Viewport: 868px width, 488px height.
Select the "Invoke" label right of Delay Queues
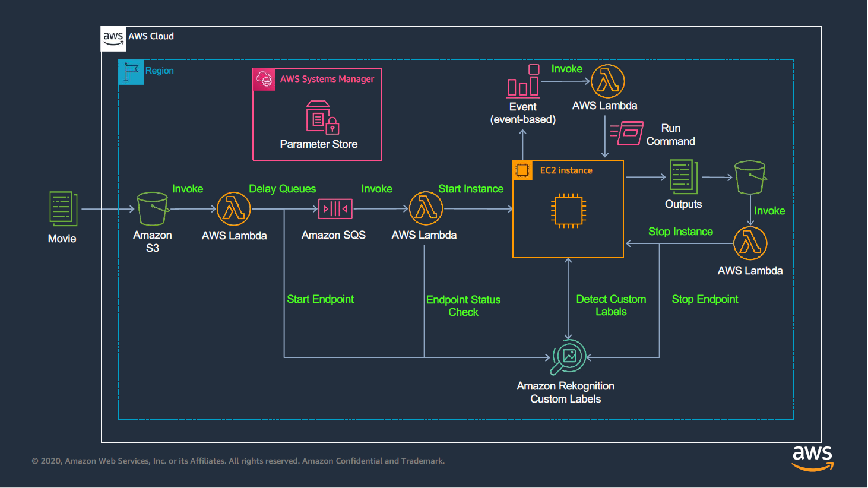click(377, 189)
